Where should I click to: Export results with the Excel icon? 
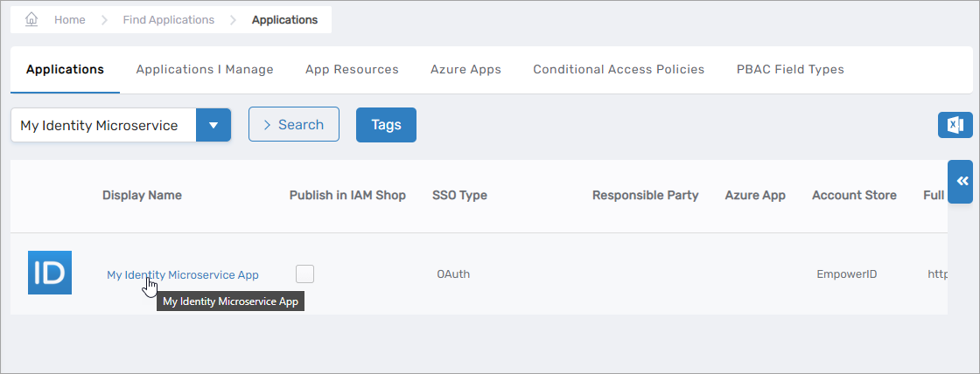[x=955, y=125]
